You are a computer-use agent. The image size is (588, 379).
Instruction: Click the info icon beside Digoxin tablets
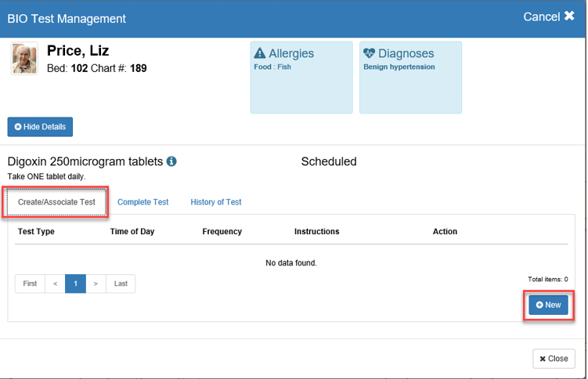tap(171, 162)
